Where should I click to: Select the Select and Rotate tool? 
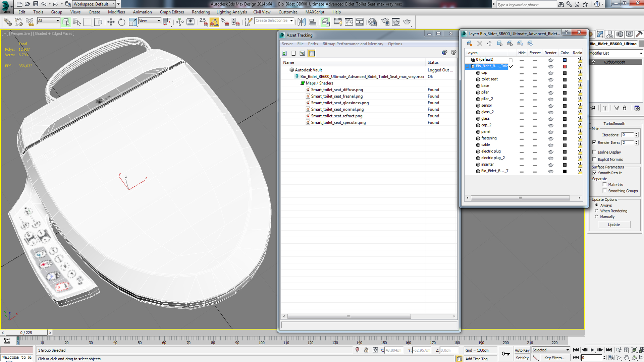tap(121, 22)
